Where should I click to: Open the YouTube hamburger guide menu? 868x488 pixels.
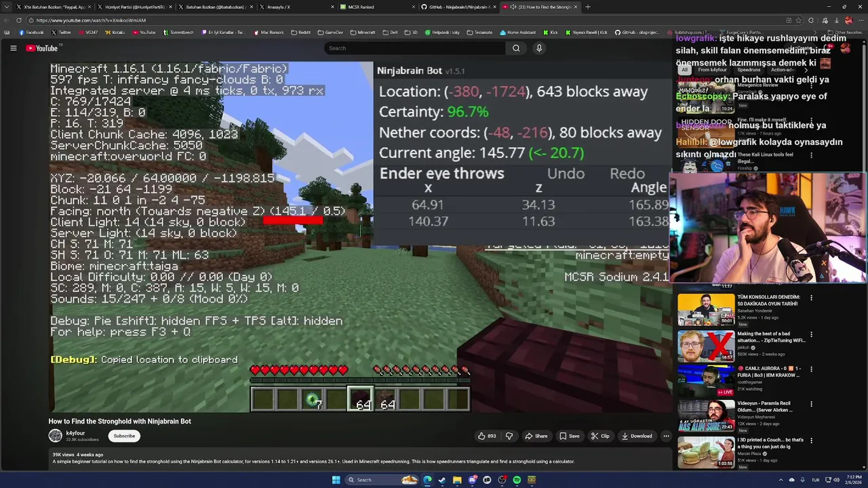click(13, 48)
